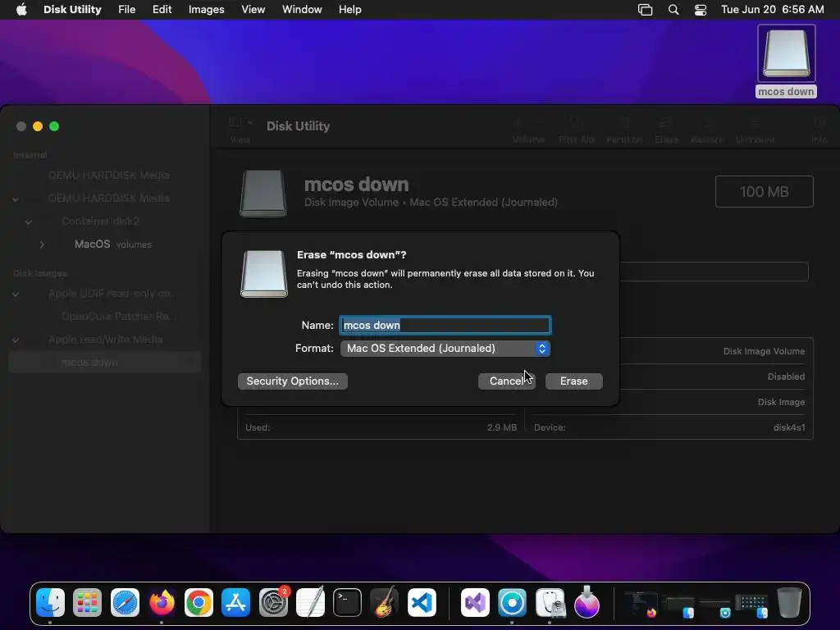The height and width of the screenshot is (630, 840).
Task: Click the green zoom window button
Action: (54, 126)
